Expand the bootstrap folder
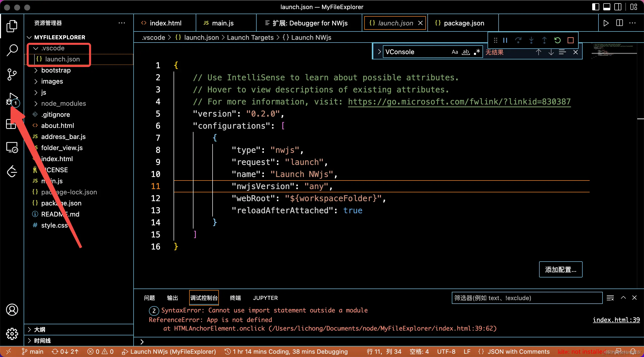This screenshot has width=644, height=357. pyautogui.click(x=56, y=70)
